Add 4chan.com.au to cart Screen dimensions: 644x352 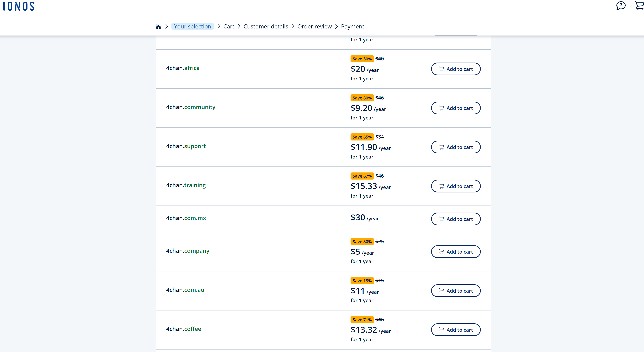455,291
